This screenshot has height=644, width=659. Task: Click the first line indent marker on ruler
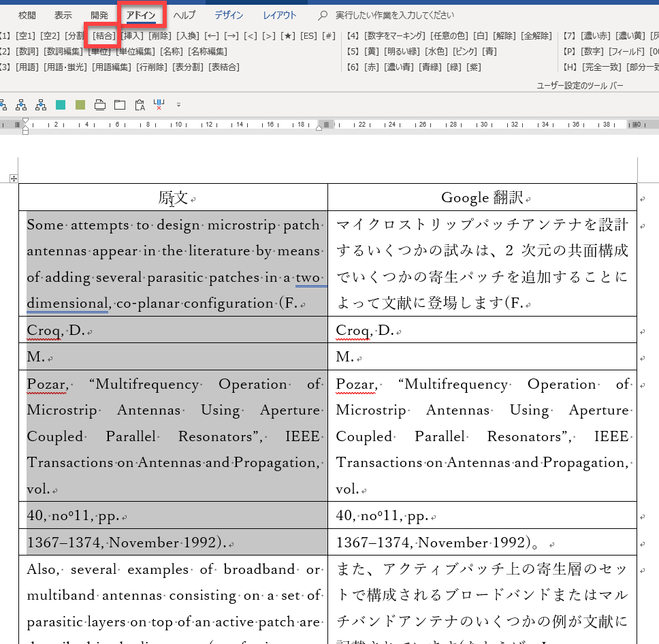(26, 120)
